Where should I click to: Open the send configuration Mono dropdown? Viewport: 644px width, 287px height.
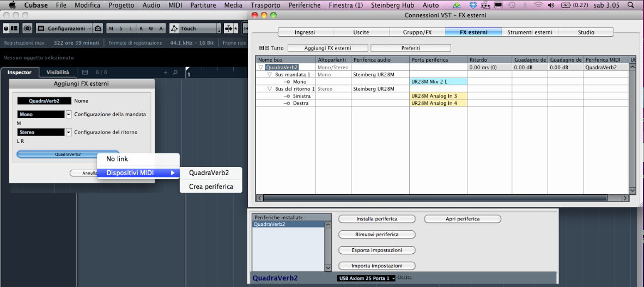[69, 115]
